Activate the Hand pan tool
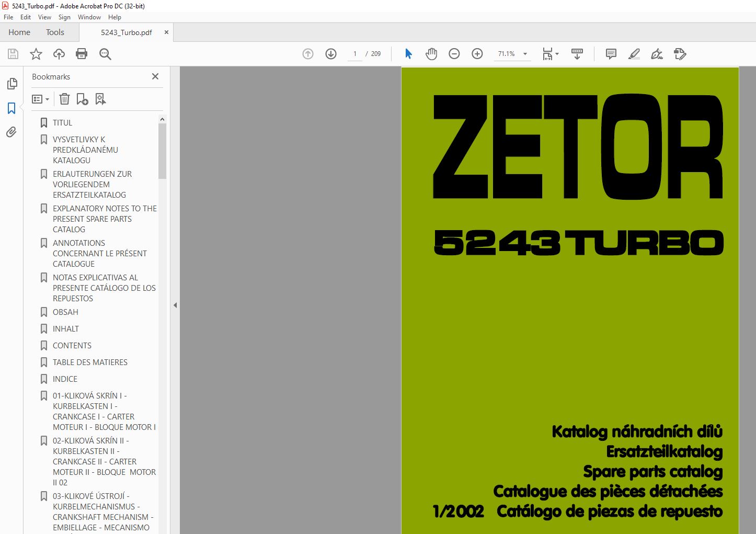 coord(431,54)
